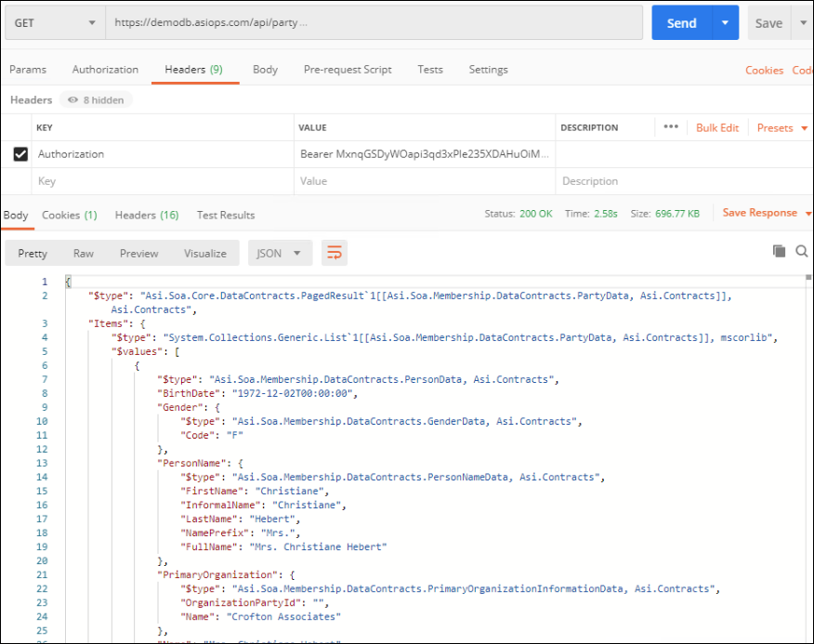Open the Params tab

[x=28, y=70]
